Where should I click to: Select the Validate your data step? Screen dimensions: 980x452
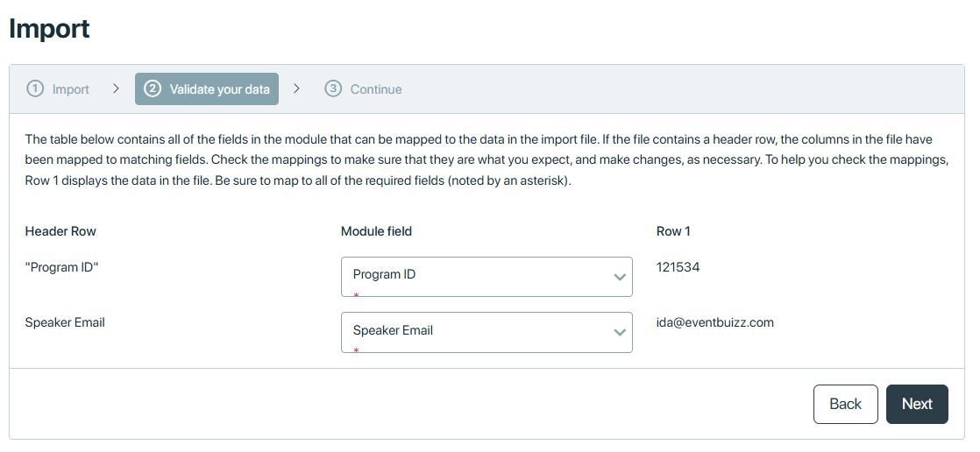point(207,89)
